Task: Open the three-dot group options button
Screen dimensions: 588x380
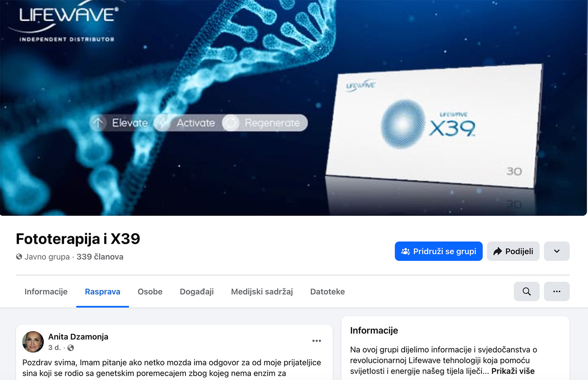Action: [557, 291]
